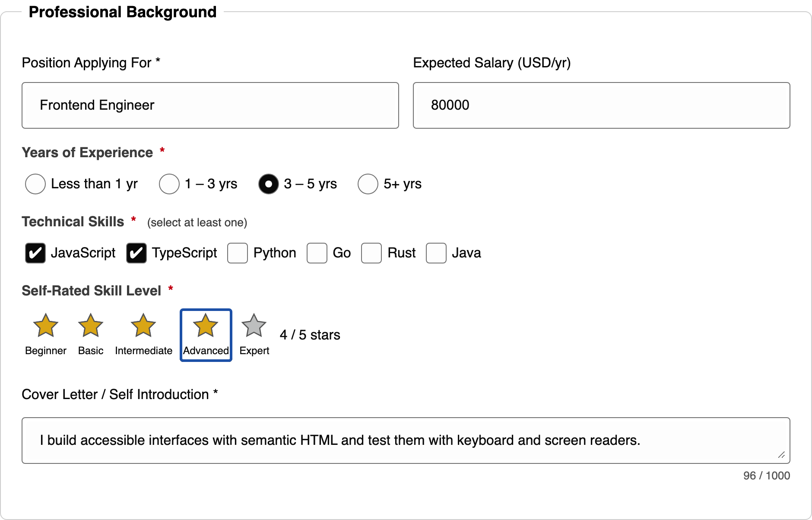Check the Python skill checkbox
Screen dimensions: 812x520
point(238,253)
